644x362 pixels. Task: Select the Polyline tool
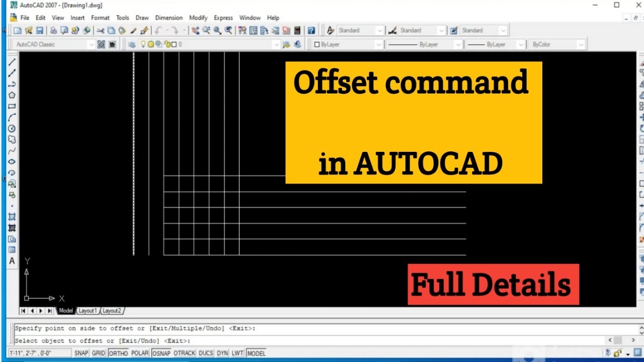(12, 84)
